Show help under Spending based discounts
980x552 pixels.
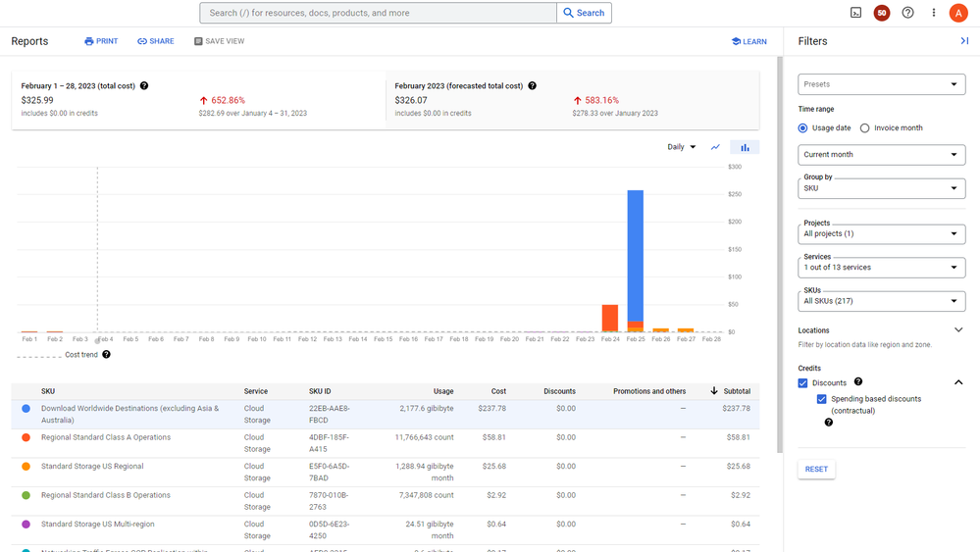pyautogui.click(x=828, y=423)
